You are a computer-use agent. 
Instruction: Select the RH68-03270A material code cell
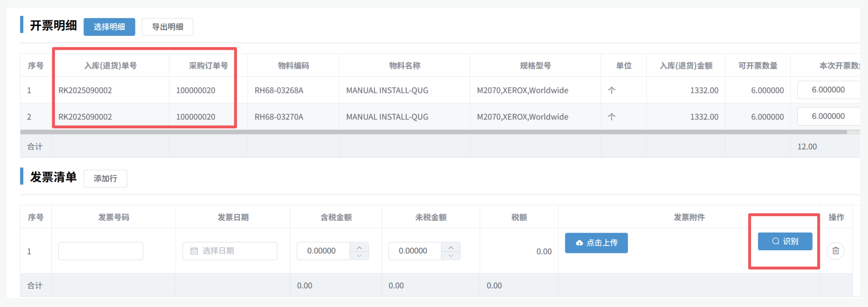278,117
